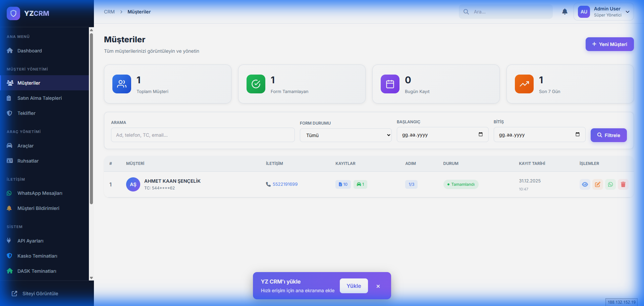This screenshot has height=306, width=644.
Task: Delete customer with red trash icon
Action: [x=623, y=184]
